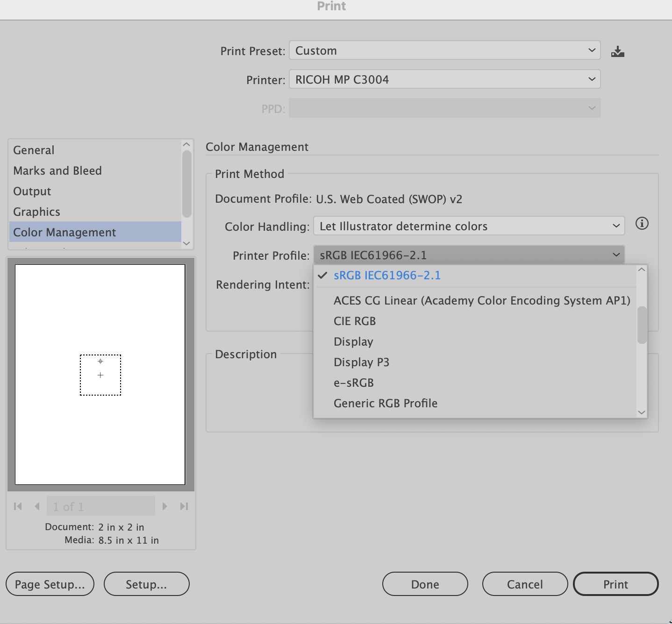Click the 'Media: 8.5 in x 11 in' text
The height and width of the screenshot is (624, 672).
pyautogui.click(x=112, y=540)
